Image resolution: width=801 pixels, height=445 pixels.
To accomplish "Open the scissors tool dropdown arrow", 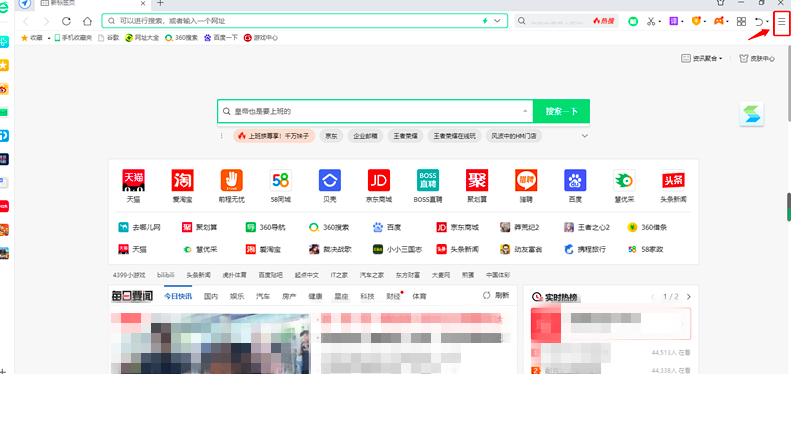I will click(x=659, y=21).
